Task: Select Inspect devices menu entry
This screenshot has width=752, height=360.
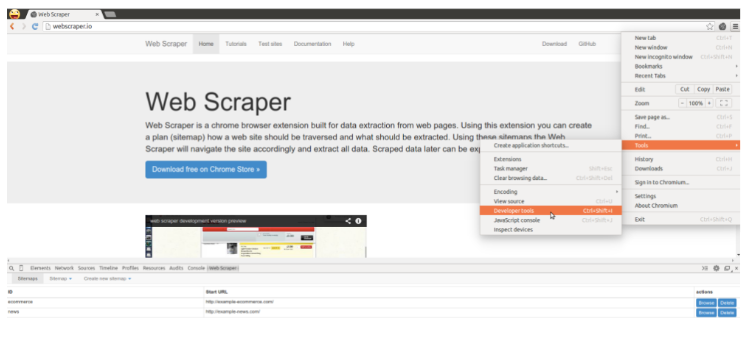Action: tap(551, 230)
